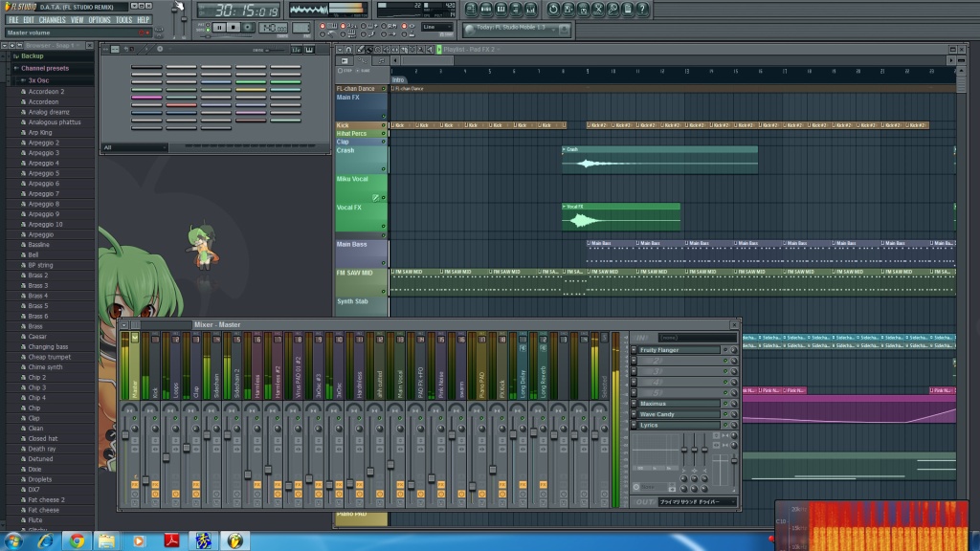Image resolution: width=980 pixels, height=551 pixels.
Task: Open the OPTIONS menu
Action: pyautogui.click(x=100, y=20)
